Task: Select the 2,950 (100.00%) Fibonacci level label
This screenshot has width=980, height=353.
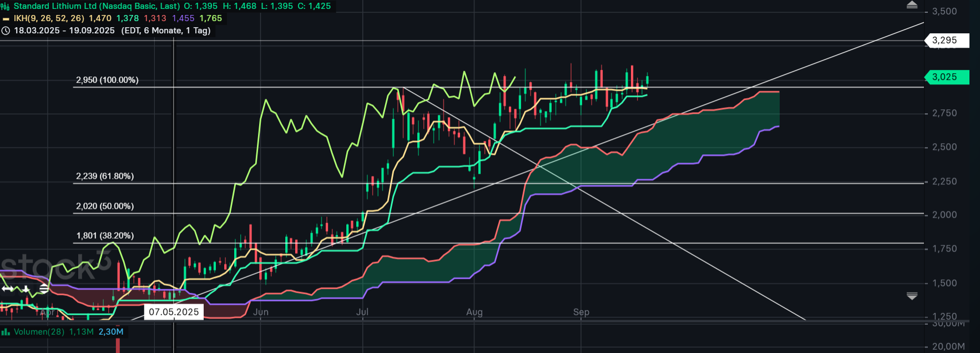Action: [107, 80]
